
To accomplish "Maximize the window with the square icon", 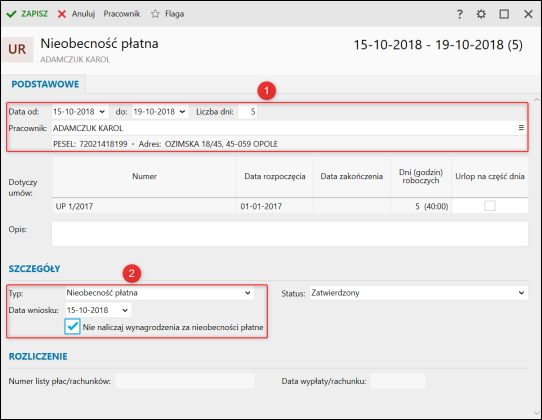I will (504, 14).
